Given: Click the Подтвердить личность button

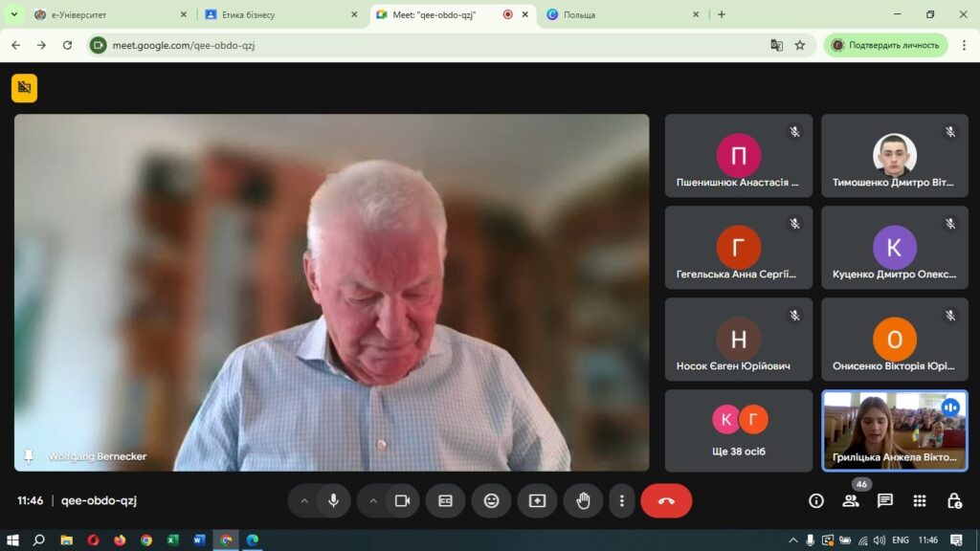Looking at the screenshot, I should tap(885, 45).
